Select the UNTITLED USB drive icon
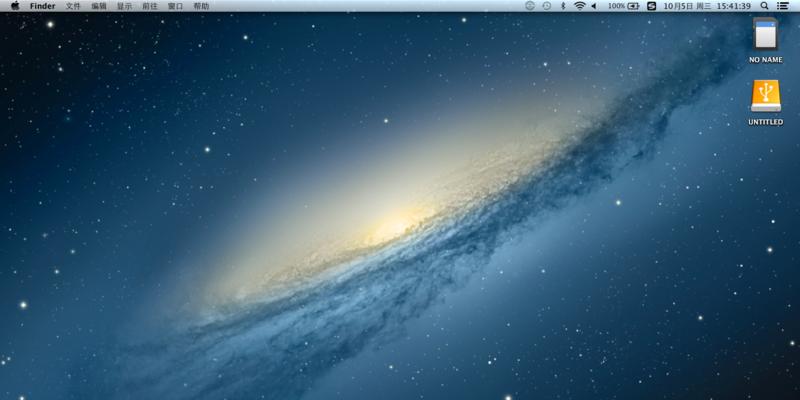Screen dimensions: 800x400 (x=766, y=96)
